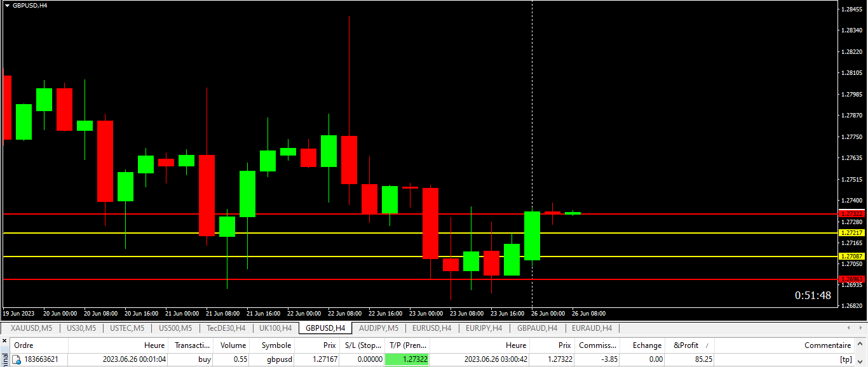Click the yellow 1.27217 price label
The width and height of the screenshot is (868, 367).
[x=851, y=233]
